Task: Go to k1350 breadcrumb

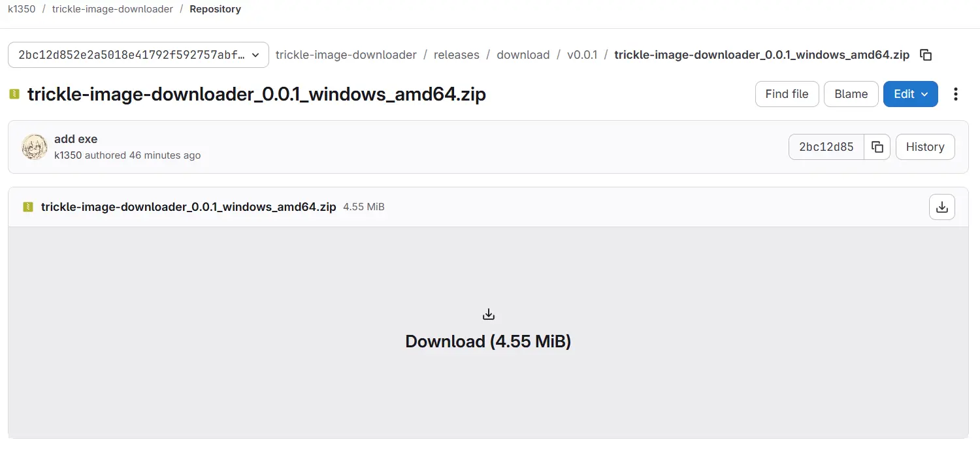Action: [22, 9]
